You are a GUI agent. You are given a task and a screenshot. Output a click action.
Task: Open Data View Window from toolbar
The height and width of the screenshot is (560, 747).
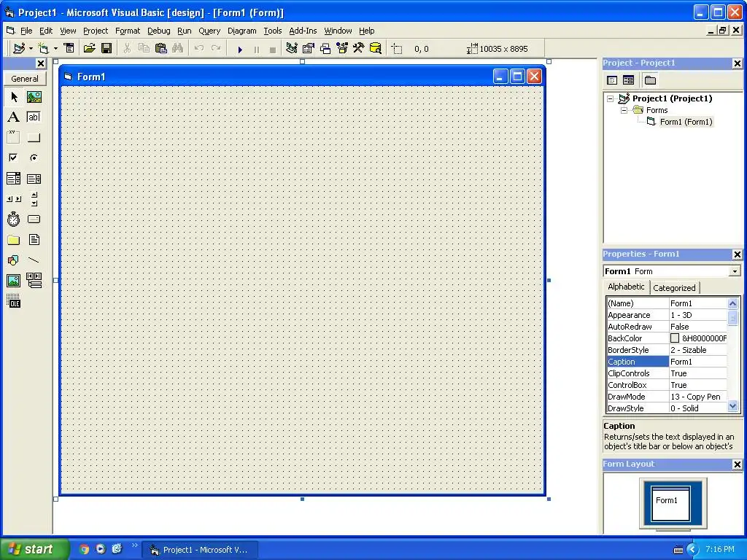pos(376,49)
